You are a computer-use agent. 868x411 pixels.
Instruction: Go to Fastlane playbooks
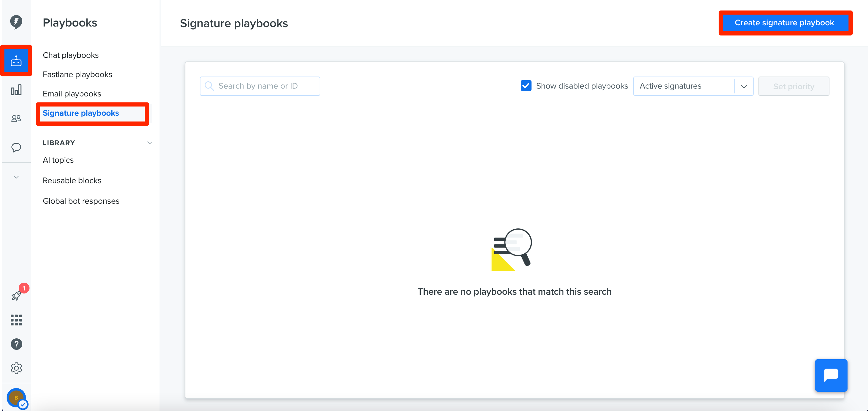[x=78, y=74]
